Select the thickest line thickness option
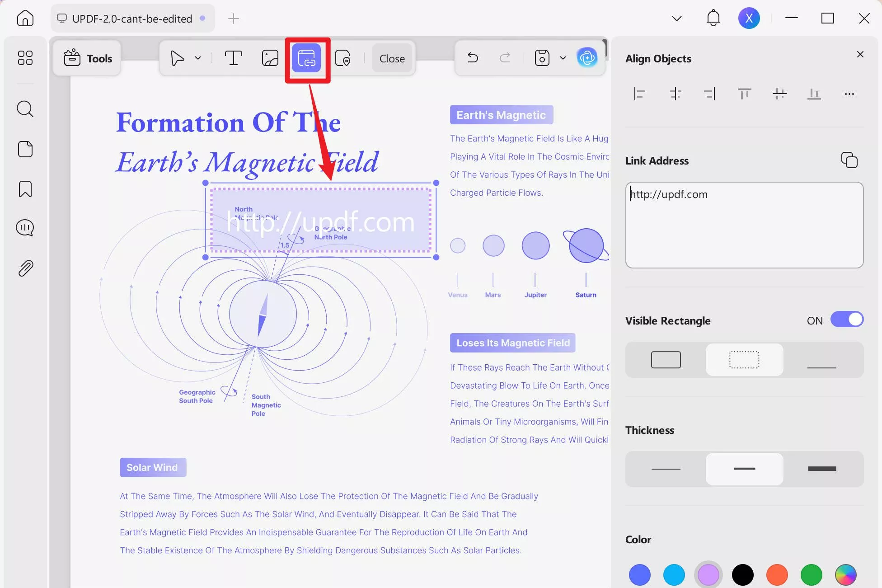The image size is (882, 588). click(x=821, y=469)
